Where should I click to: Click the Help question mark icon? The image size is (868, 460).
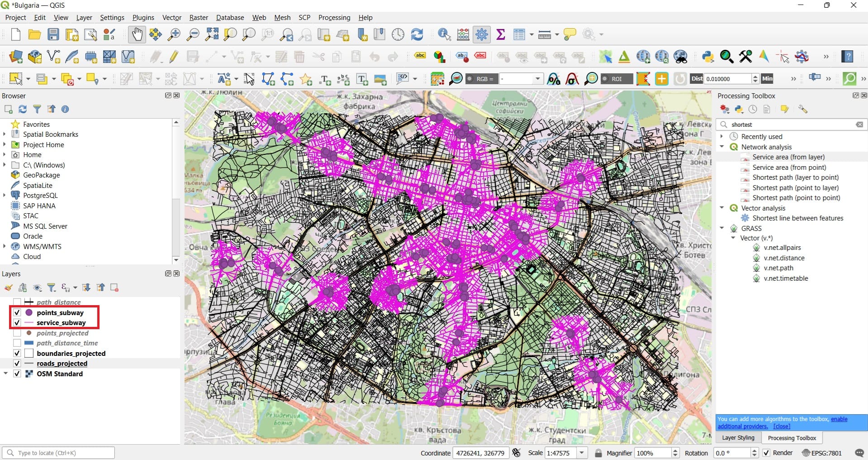[847, 57]
